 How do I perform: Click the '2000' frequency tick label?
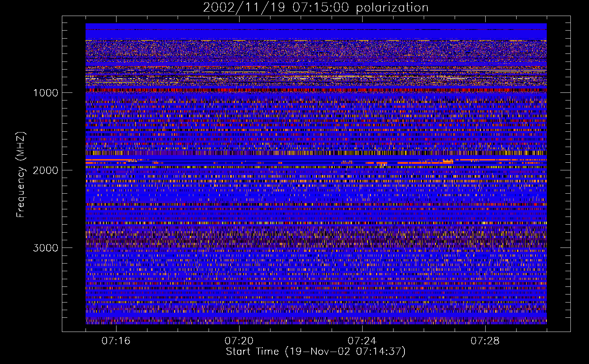(x=46, y=170)
